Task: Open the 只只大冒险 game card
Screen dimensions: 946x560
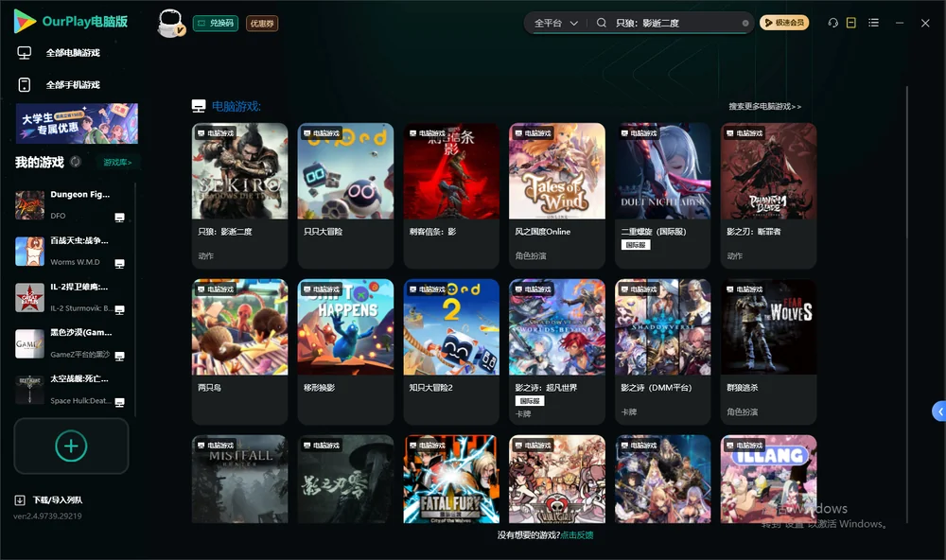Action: (345, 196)
